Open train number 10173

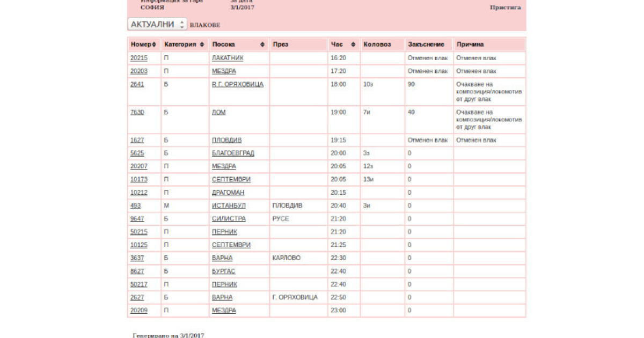point(138,179)
